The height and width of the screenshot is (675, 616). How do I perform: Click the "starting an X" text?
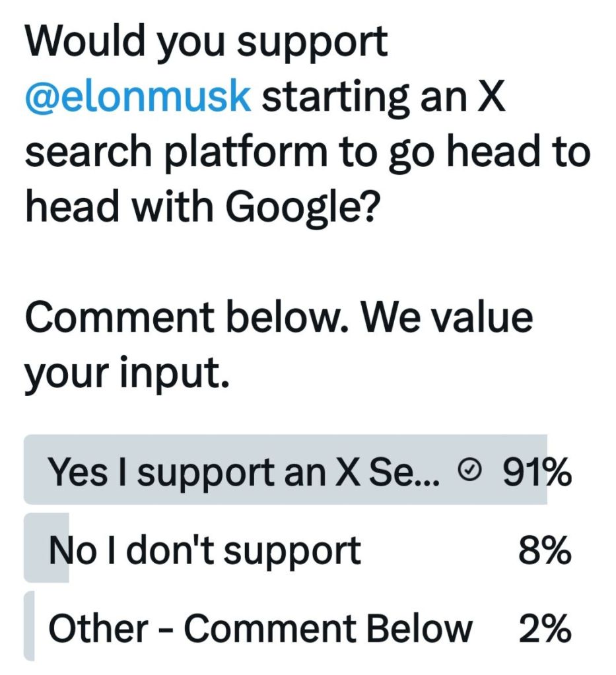(x=383, y=96)
